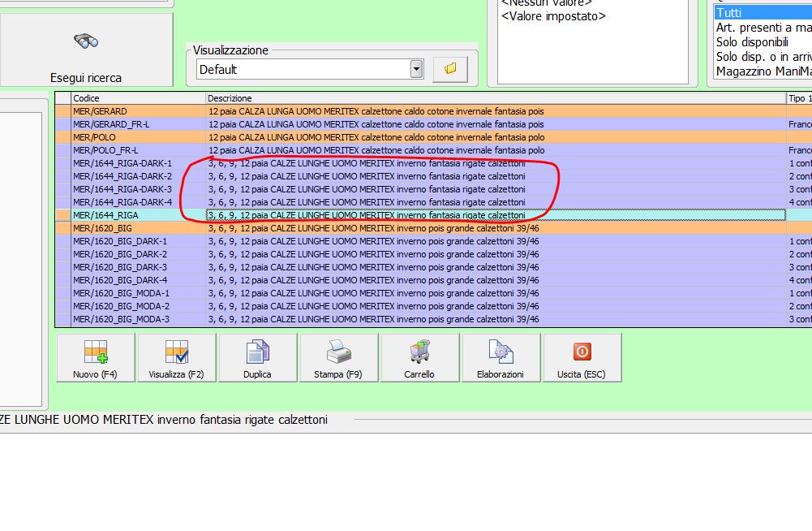This screenshot has height=531, width=812.
Task: Open the Nuovo (F4) new item button
Action: point(95,358)
